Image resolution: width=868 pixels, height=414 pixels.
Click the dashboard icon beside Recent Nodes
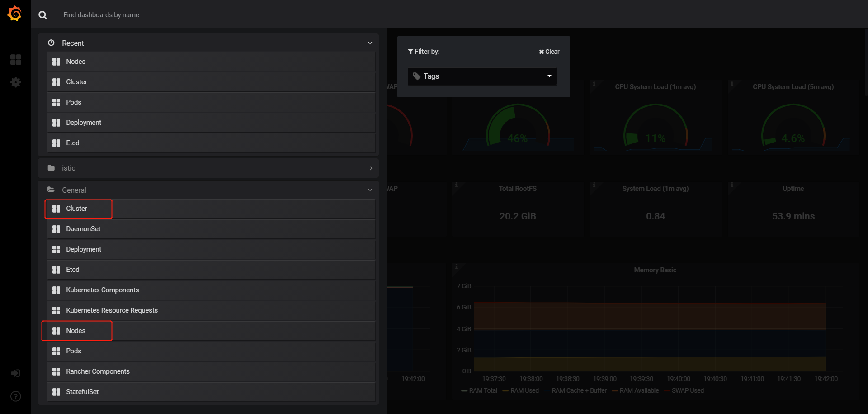coord(56,62)
